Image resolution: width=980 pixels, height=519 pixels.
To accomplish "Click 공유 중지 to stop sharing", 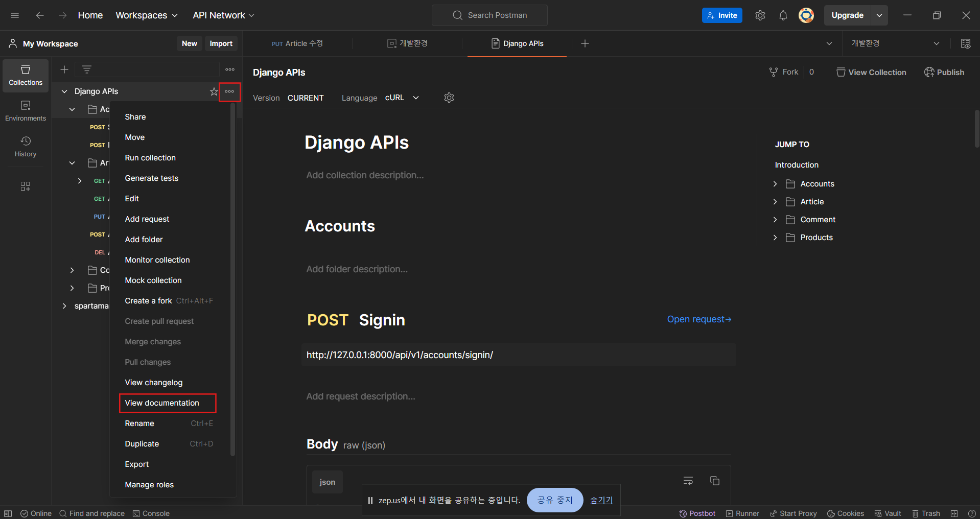I will [x=555, y=500].
